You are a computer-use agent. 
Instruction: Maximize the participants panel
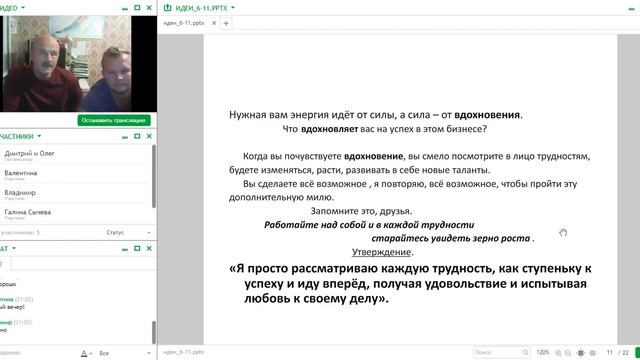(x=137, y=136)
